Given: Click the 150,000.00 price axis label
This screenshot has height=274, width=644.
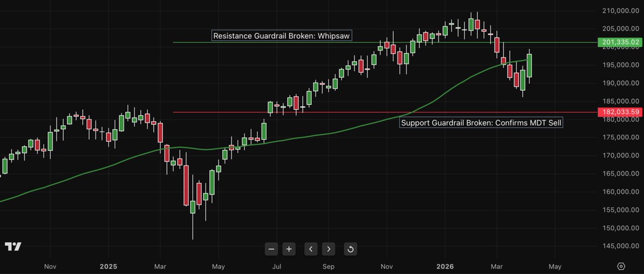Looking at the screenshot, I should click(x=621, y=228).
